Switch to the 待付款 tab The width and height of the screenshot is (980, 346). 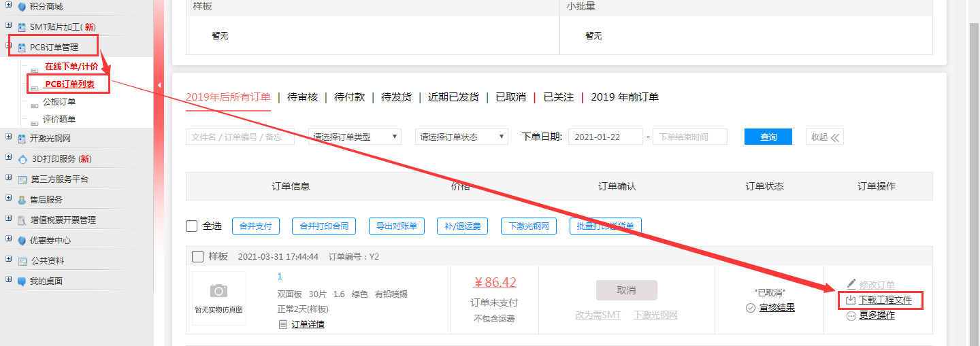click(x=349, y=97)
